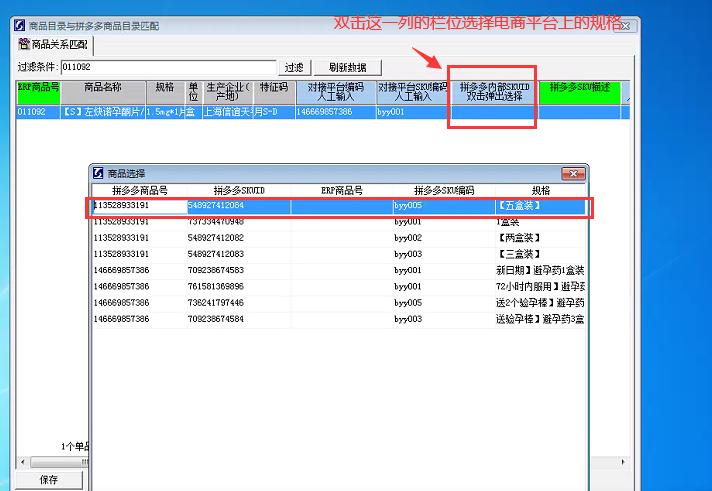Click the 保存 button

48,480
